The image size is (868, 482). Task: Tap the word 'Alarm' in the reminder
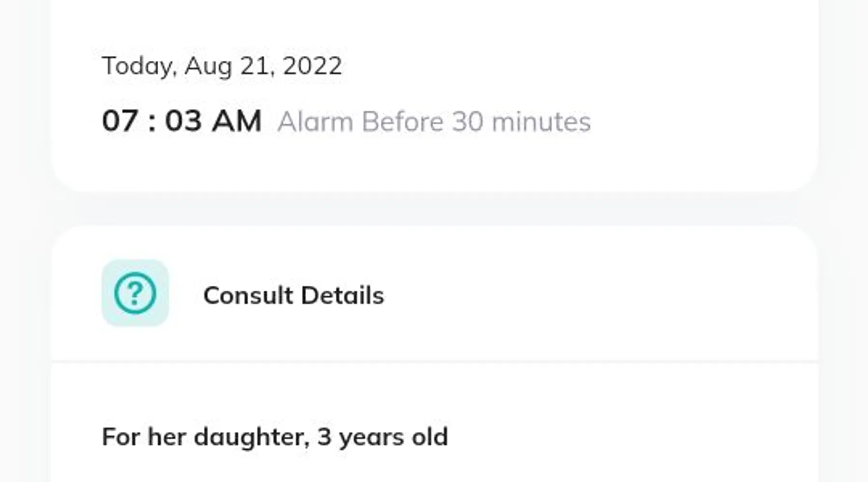coord(315,121)
